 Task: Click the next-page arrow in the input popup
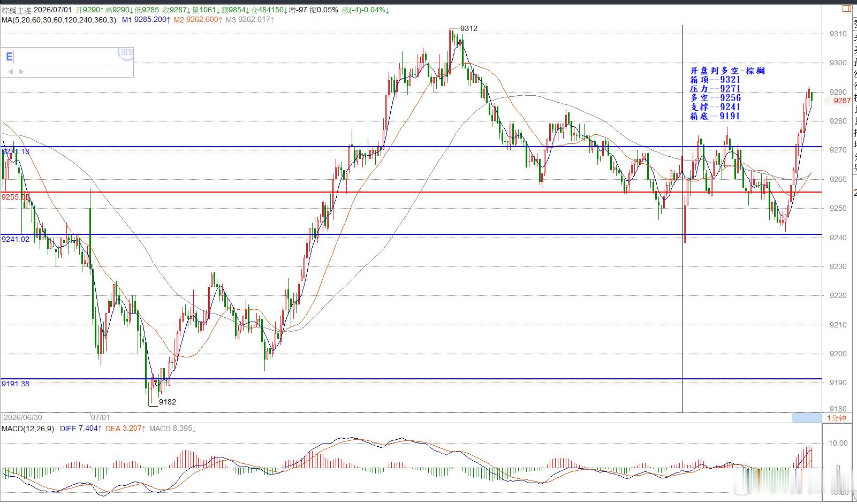[x=21, y=71]
